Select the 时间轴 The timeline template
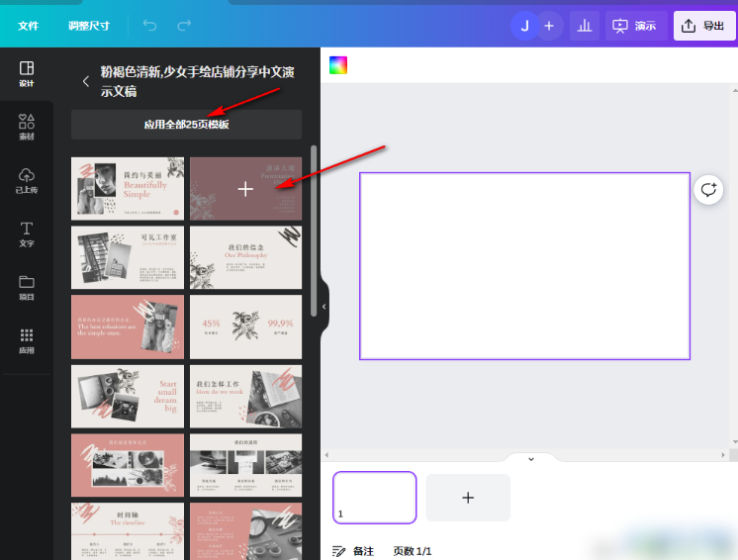This screenshot has height=560, width=738. pyautogui.click(x=128, y=531)
